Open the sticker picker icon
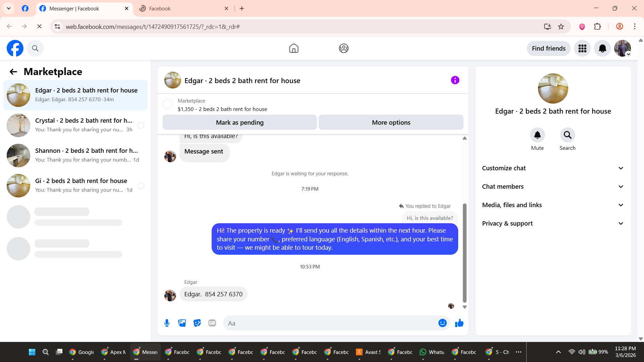 [x=197, y=323]
